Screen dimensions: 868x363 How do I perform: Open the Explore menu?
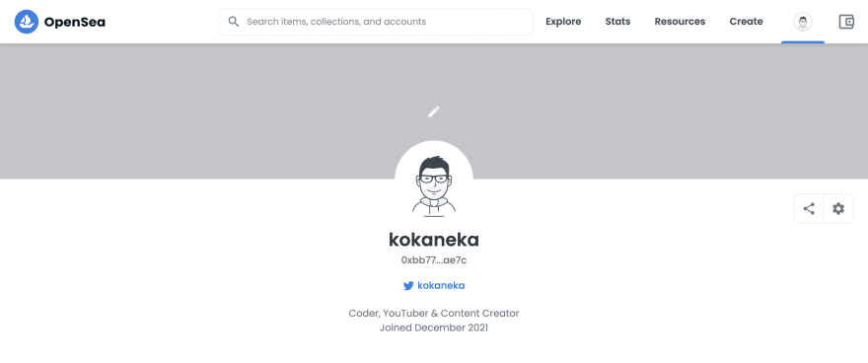pos(563,22)
